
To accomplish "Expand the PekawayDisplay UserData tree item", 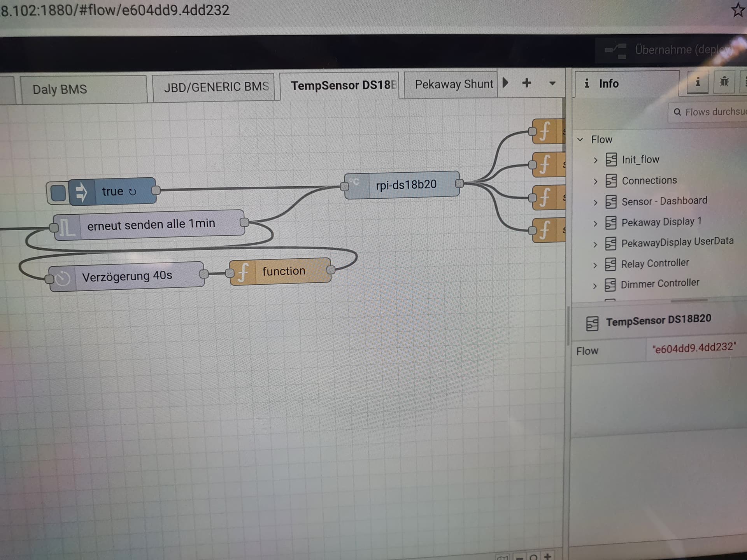I will tap(595, 245).
